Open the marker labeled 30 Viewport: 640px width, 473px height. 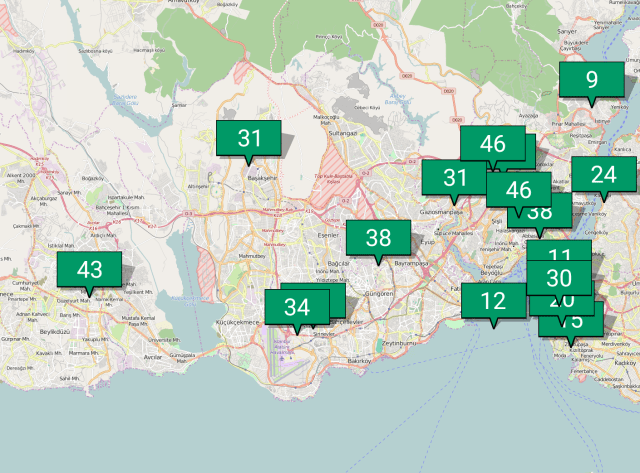pos(558,277)
